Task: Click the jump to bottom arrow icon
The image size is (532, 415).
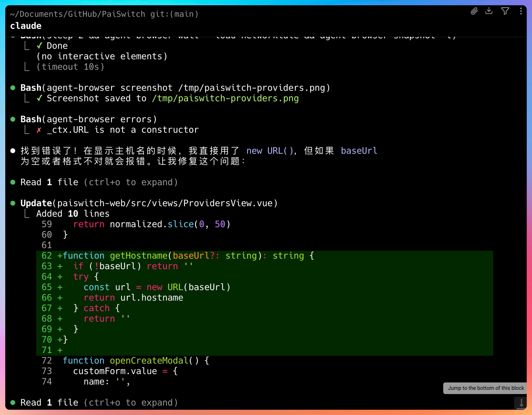Action: 521,403
